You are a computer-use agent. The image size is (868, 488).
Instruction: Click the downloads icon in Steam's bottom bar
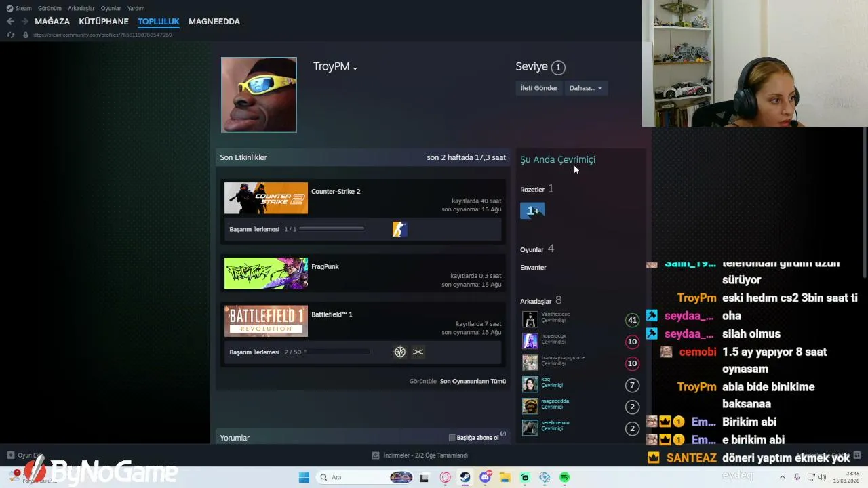(376, 455)
